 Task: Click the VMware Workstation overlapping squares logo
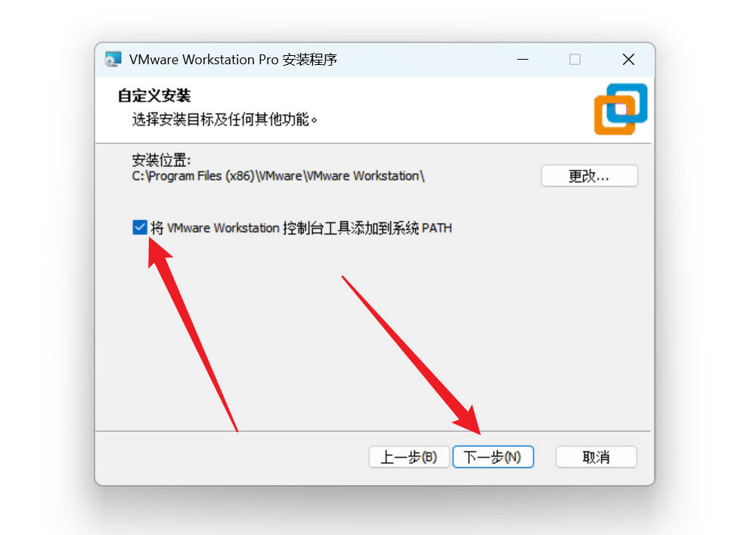tap(621, 110)
